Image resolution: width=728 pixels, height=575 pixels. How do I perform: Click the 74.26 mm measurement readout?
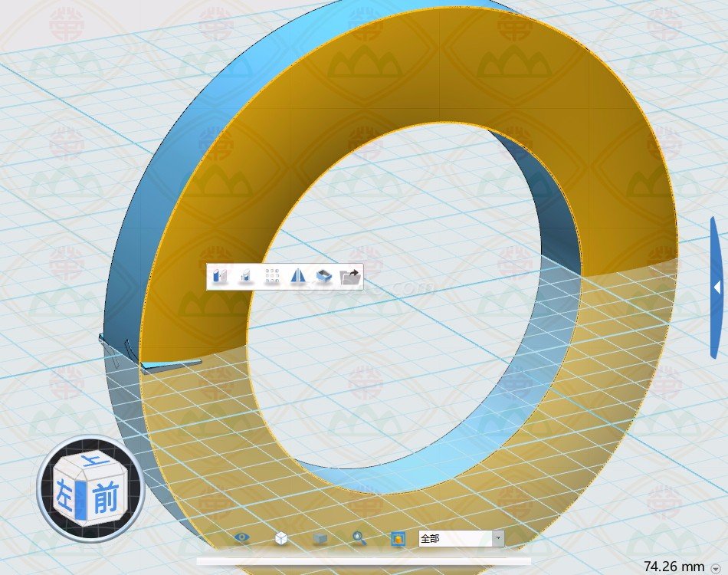pos(673,567)
